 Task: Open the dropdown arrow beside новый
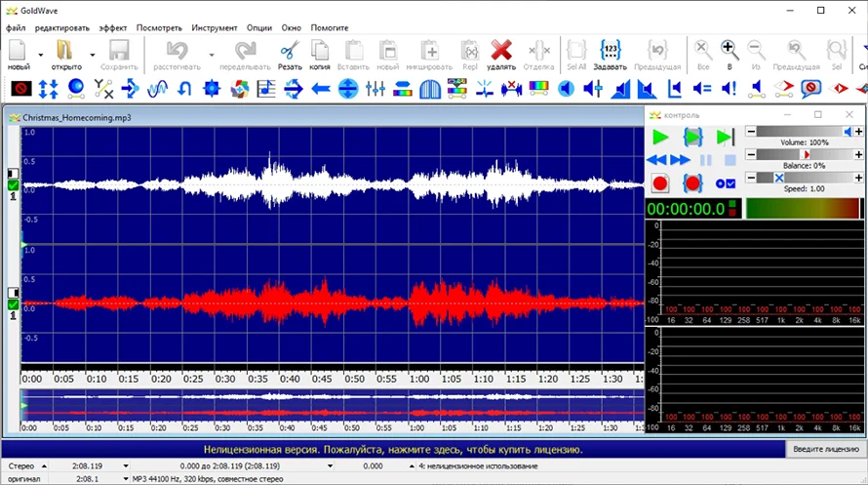41,54
